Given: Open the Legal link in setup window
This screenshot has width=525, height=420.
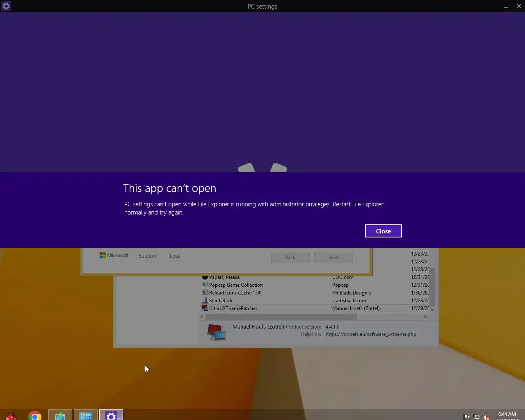Looking at the screenshot, I should coord(176,256).
